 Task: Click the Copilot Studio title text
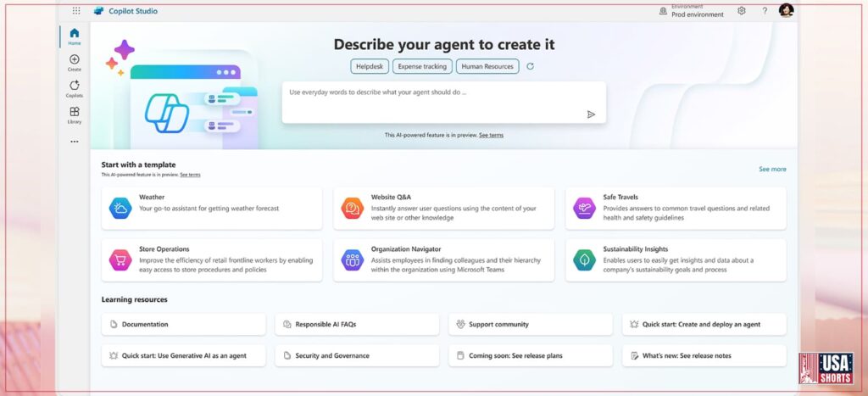point(133,11)
